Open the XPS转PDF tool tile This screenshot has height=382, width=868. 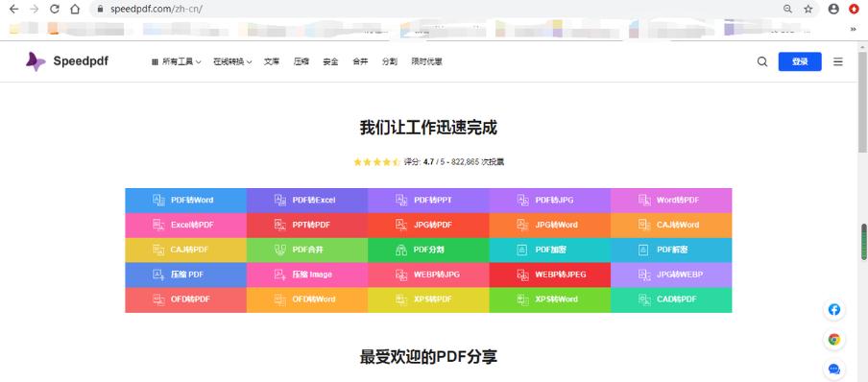428,300
